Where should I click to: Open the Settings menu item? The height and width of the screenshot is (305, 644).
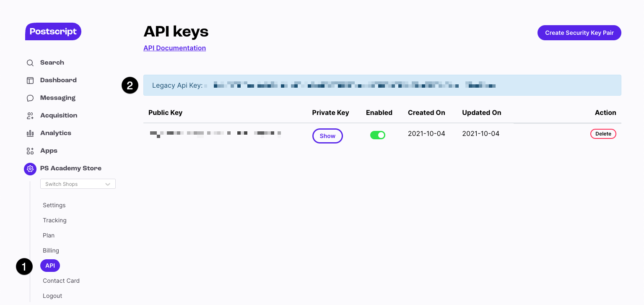[x=54, y=205]
